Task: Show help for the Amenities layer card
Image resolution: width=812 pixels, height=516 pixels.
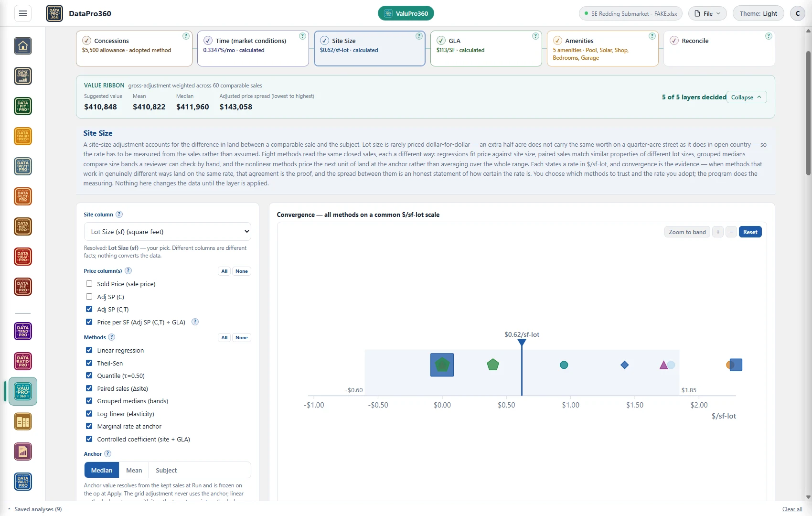Action: [652, 36]
